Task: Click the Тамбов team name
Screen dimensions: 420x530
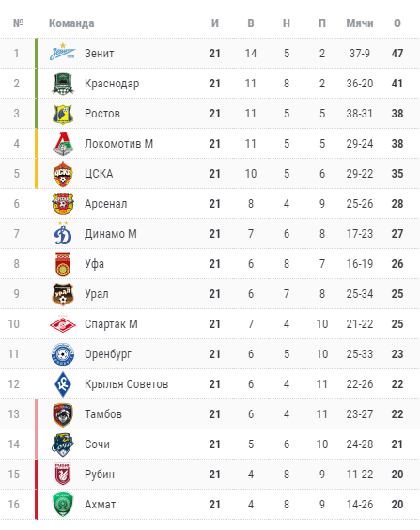Action: pos(103,414)
